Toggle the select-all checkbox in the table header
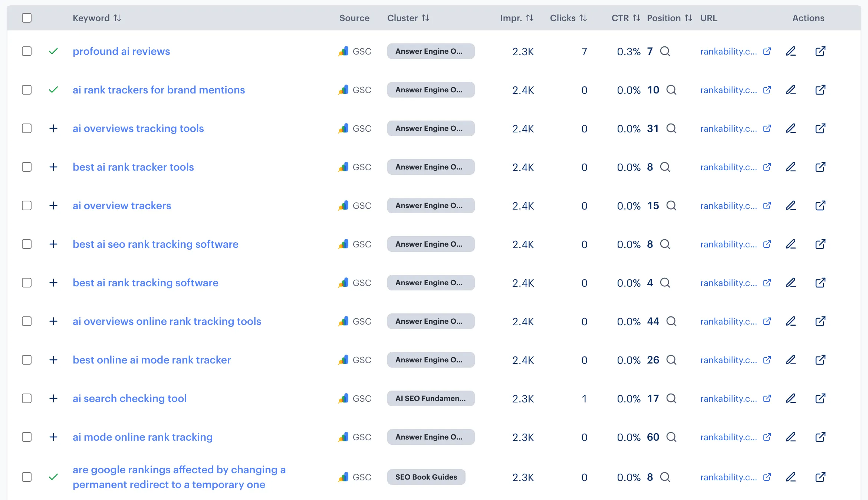This screenshot has width=868, height=500. coord(27,18)
